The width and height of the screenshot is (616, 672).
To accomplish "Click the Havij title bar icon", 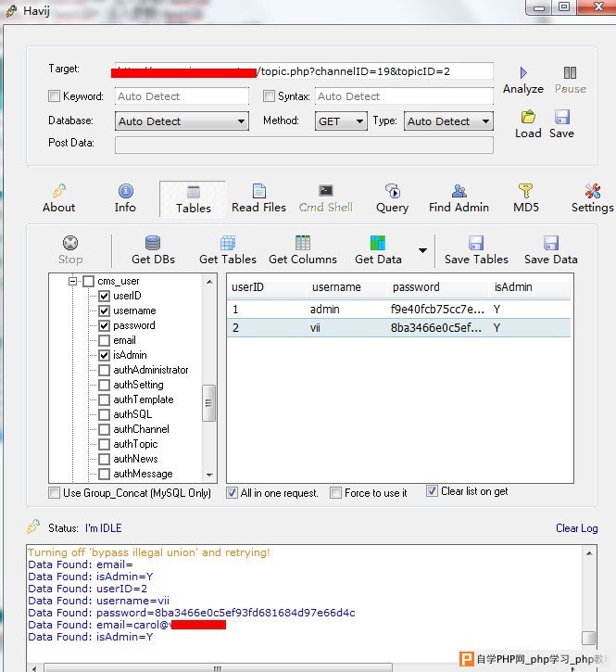I will click(11, 11).
